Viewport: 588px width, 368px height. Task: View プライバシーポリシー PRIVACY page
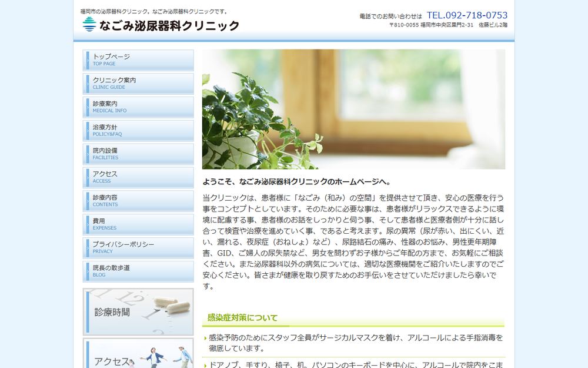[x=138, y=248]
